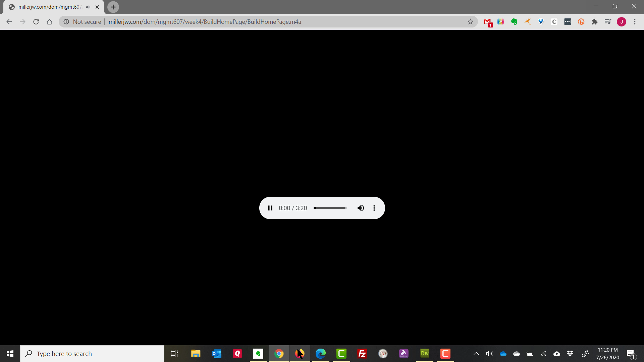
Task: Open a new browser tab
Action: (113, 7)
